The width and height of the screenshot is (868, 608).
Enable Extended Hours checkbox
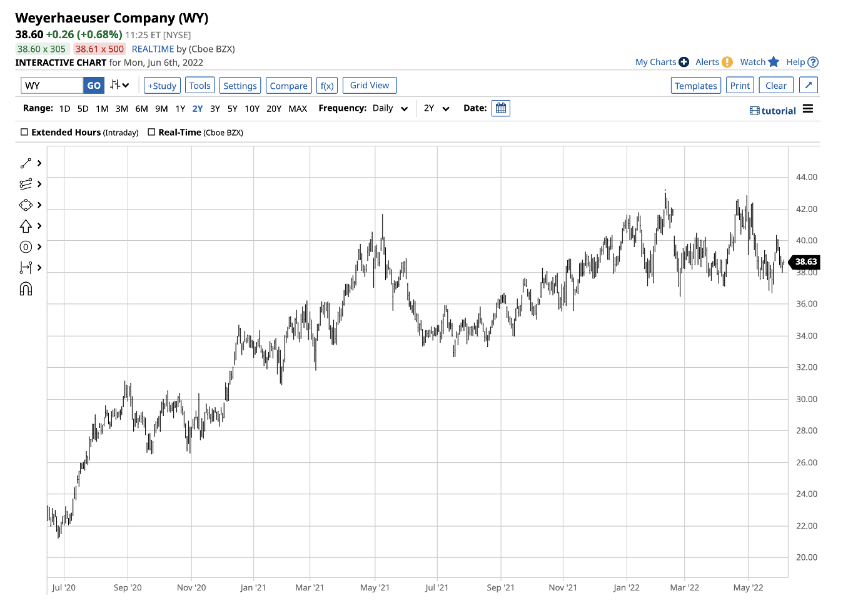coord(24,132)
